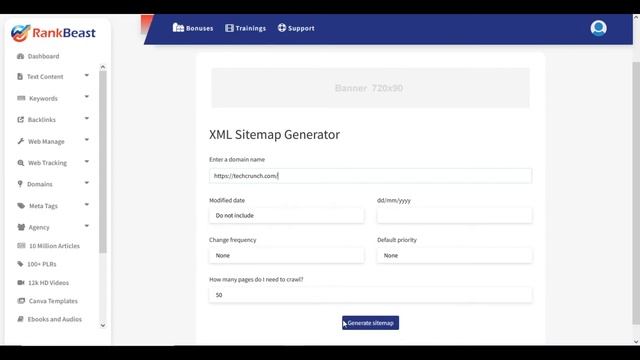Open the 12k HD Videos link

[48, 282]
